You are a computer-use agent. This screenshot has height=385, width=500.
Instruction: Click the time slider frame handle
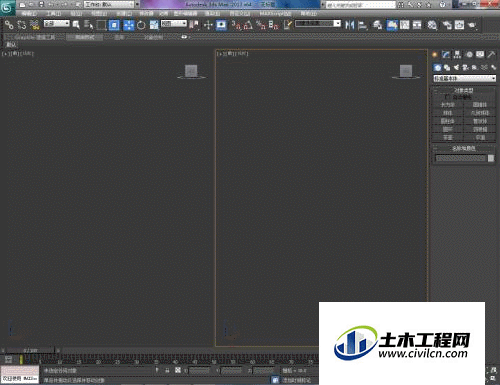pyautogui.click(x=30, y=350)
